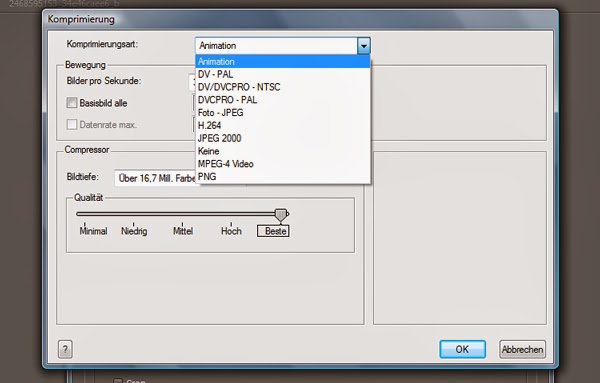Screen dimensions: 600x383
Task: Set quality to Niedrig label
Action: click(x=134, y=231)
